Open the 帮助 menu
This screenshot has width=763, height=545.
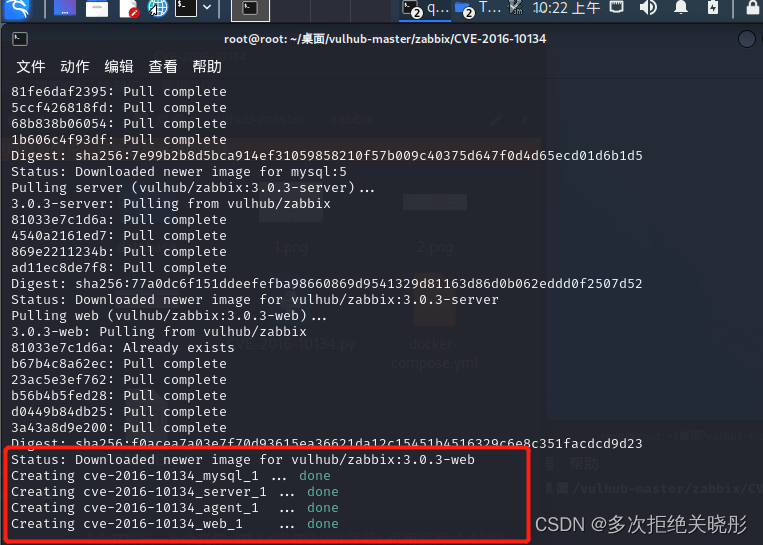207,67
